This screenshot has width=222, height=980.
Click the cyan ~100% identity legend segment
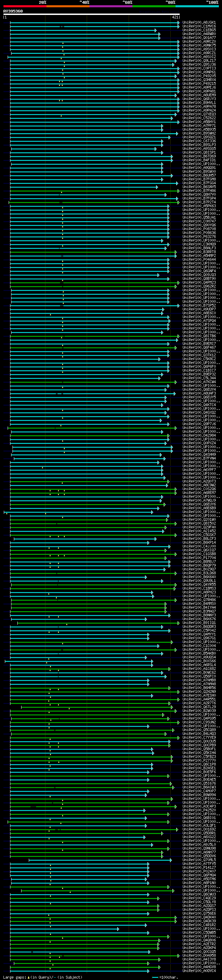197,6
